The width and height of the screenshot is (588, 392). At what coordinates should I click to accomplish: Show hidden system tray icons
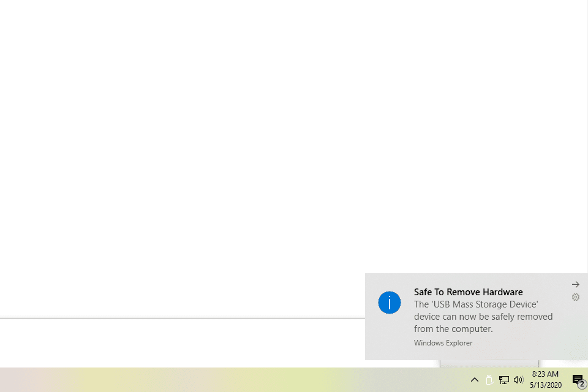[474, 380]
